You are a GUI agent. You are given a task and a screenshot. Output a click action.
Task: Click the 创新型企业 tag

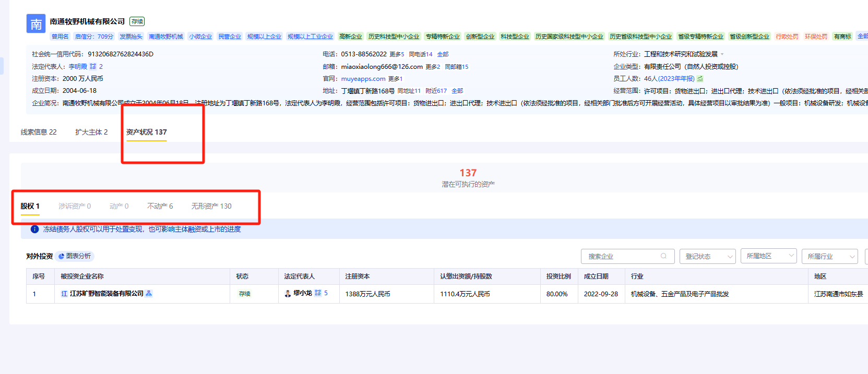coord(480,37)
